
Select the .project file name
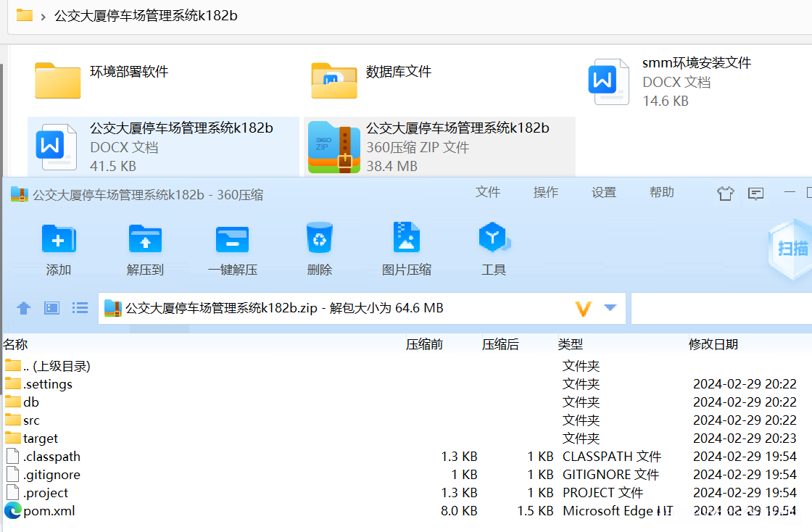click(x=46, y=493)
